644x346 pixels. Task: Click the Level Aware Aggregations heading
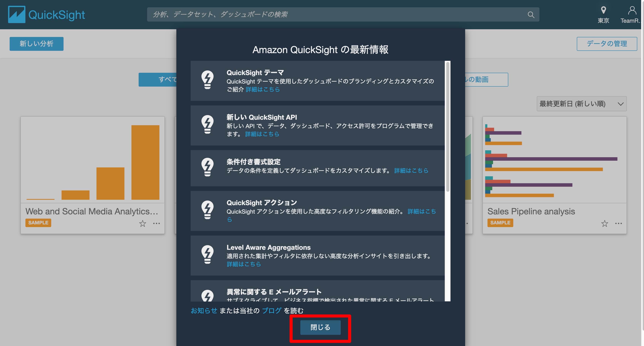click(269, 247)
